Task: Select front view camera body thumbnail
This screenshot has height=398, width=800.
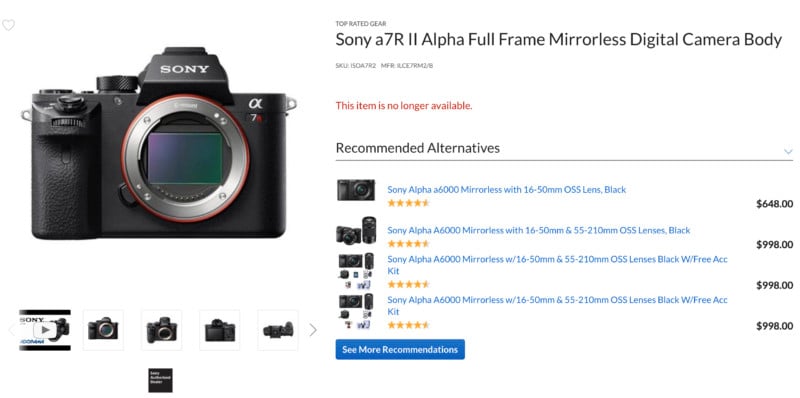Action: point(103,330)
